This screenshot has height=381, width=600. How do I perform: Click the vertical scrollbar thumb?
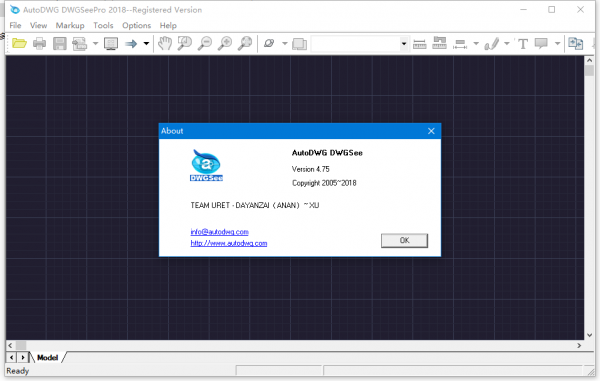click(589, 70)
